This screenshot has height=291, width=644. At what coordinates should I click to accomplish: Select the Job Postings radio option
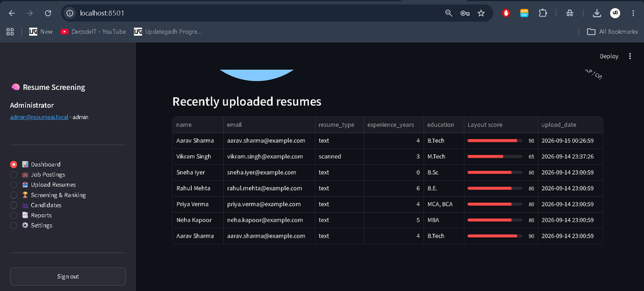click(14, 174)
